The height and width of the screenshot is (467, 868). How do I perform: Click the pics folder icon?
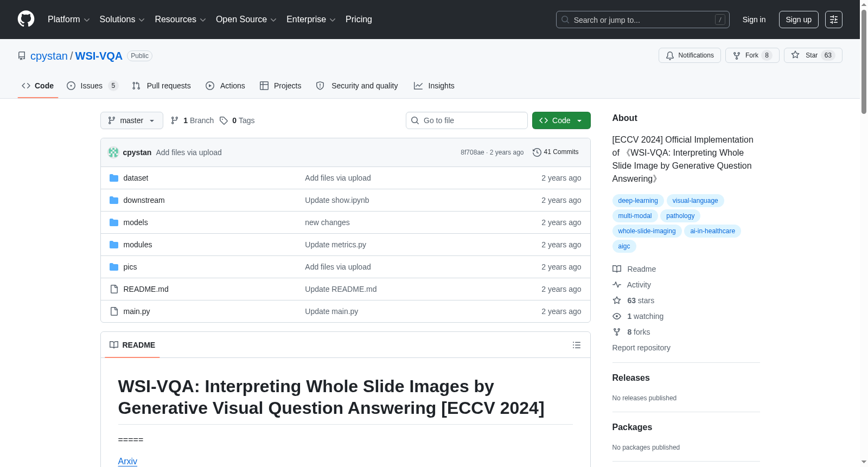[x=114, y=267]
